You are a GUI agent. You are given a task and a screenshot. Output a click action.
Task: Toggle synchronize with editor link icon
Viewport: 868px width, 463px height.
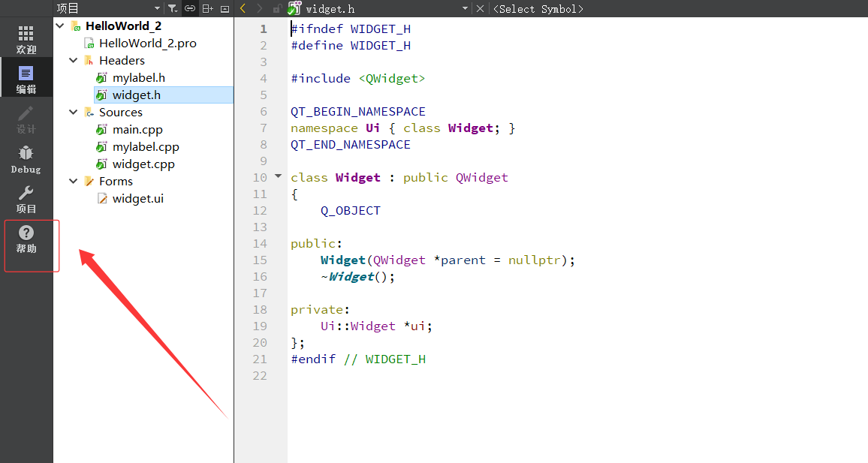pyautogui.click(x=190, y=8)
